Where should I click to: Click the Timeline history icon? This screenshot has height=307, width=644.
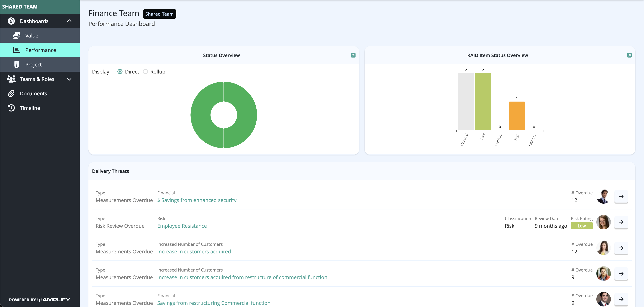click(x=11, y=108)
